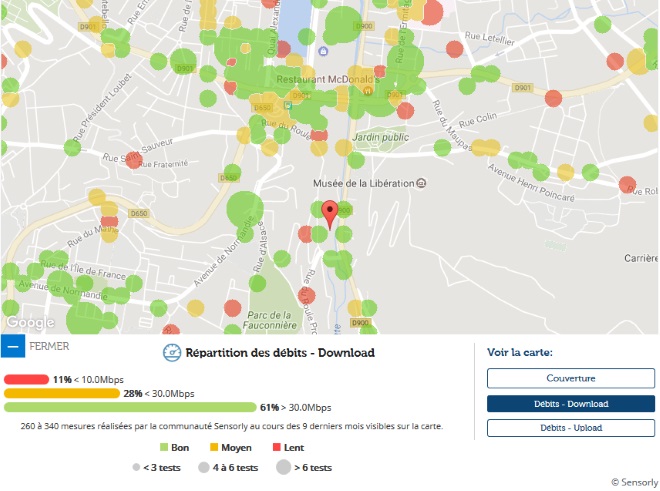
Task: Click the yellow Moyen legend swatch
Action: pos(212,447)
